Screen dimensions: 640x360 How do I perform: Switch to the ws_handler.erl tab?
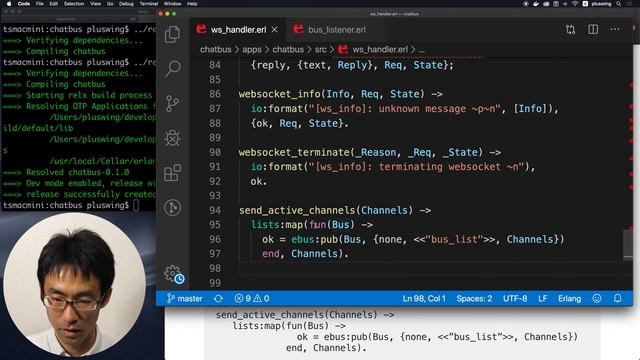[x=238, y=29]
